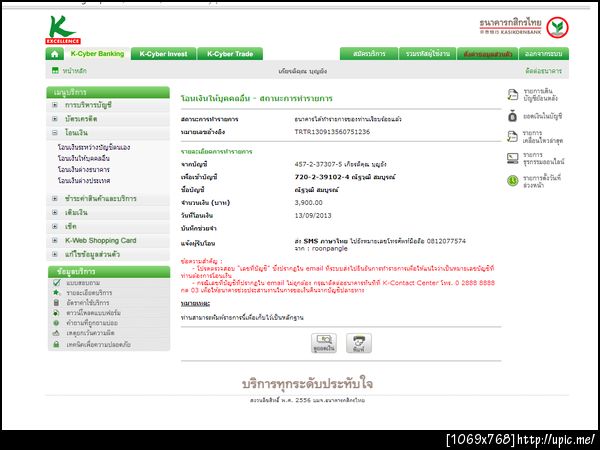Click the latest movement list icon
This screenshot has height=450, width=600.
tap(513, 136)
